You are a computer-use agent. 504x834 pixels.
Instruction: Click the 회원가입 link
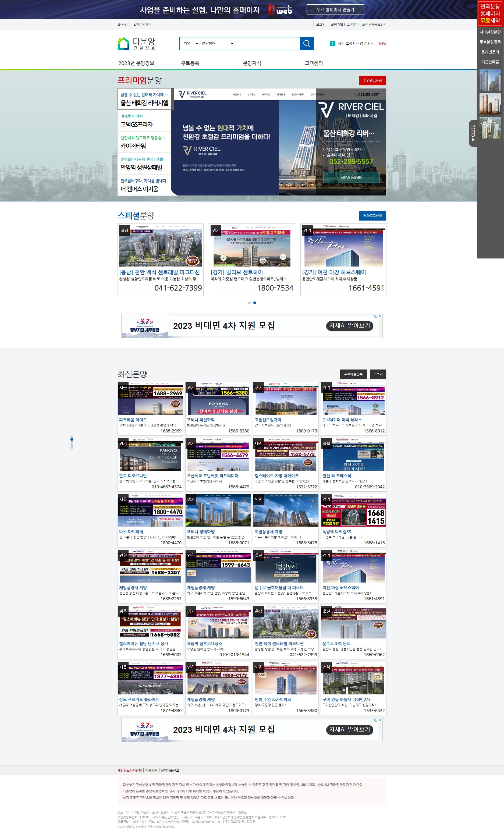[x=336, y=24]
